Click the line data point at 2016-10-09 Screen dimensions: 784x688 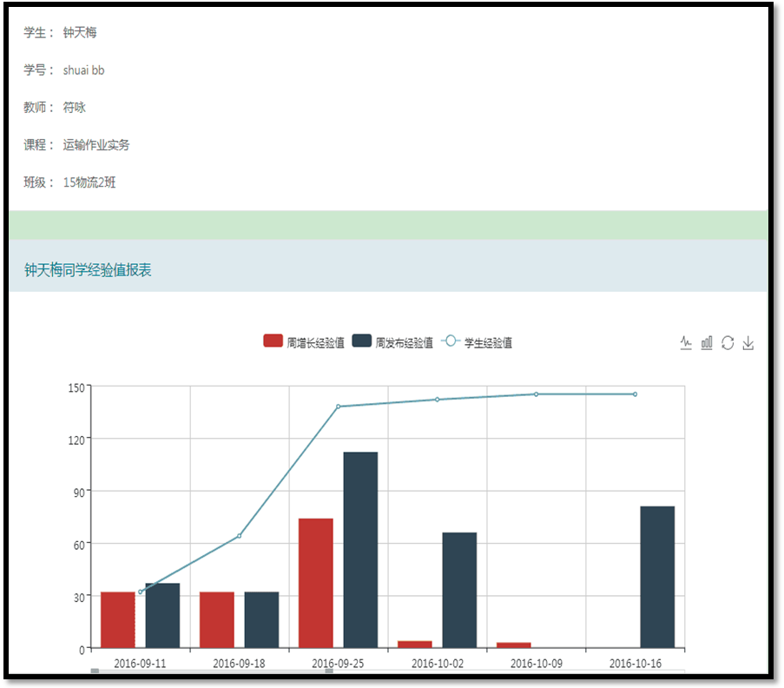[x=536, y=394]
